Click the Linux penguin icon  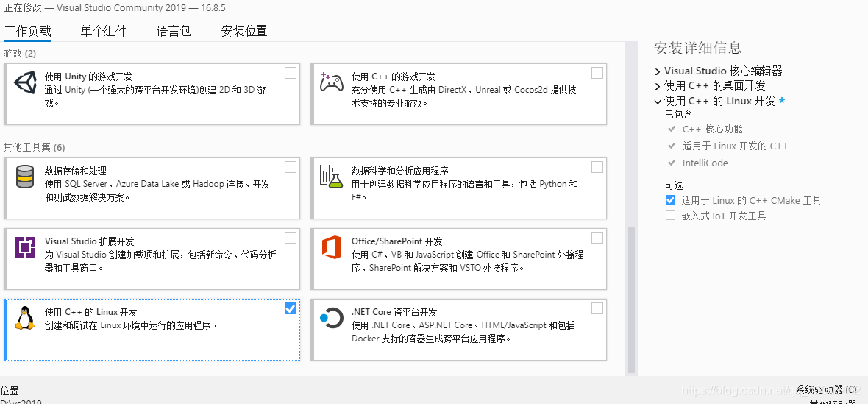pyautogui.click(x=24, y=318)
